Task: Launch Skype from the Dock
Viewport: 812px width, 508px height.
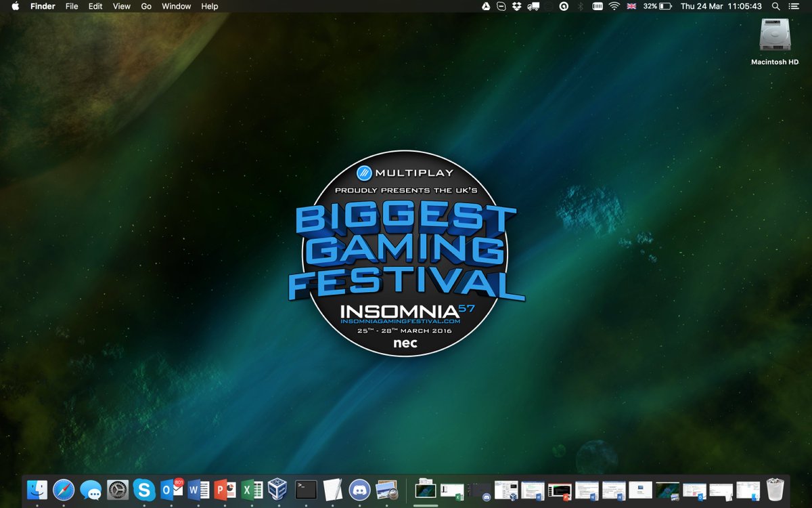Action: (144, 489)
